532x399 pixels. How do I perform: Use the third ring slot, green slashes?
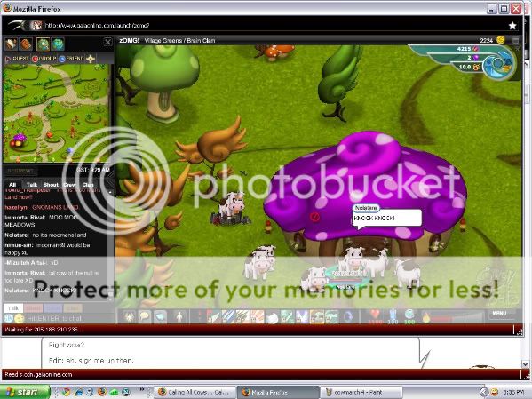coord(242,317)
